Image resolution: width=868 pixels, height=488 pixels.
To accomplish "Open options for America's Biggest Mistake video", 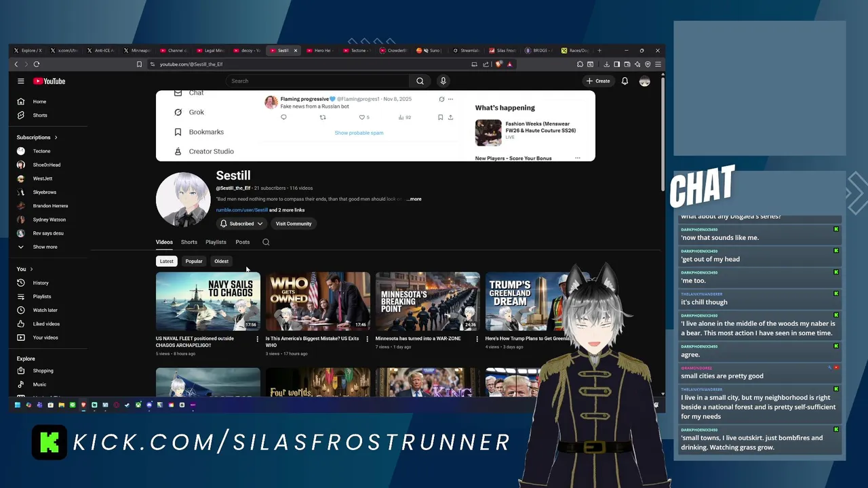I will point(367,339).
